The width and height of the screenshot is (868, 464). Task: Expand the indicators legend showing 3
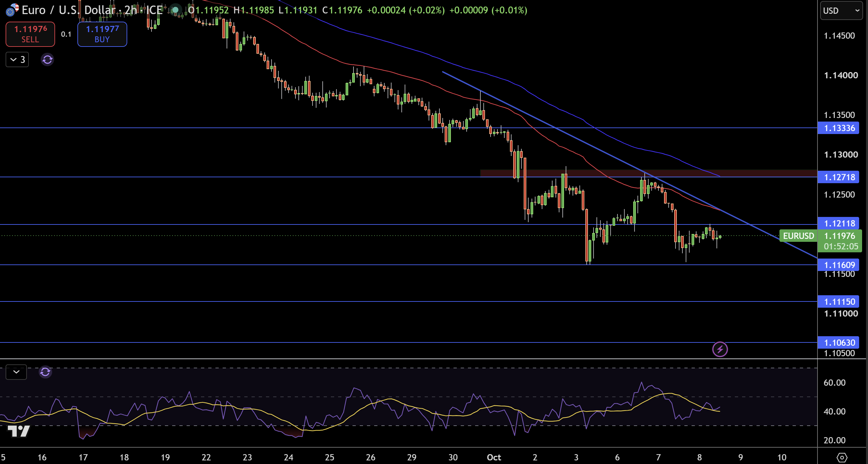pyautogui.click(x=17, y=60)
